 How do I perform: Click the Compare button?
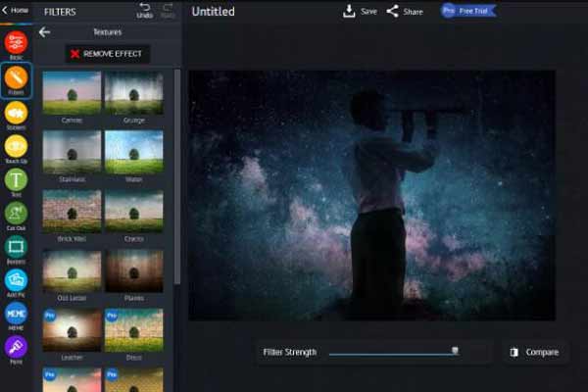[x=535, y=352]
